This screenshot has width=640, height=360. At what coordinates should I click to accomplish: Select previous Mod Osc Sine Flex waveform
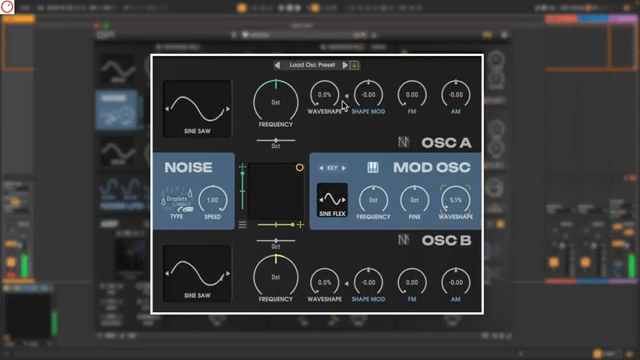pyautogui.click(x=321, y=200)
